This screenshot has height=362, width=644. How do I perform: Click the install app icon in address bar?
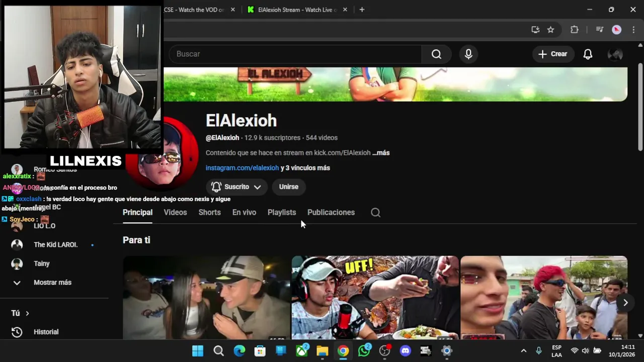[535, 30]
